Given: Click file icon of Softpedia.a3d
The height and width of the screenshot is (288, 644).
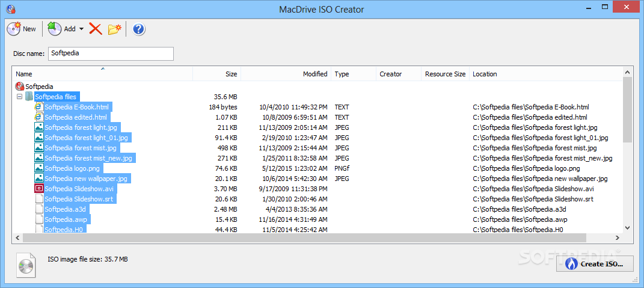Looking at the screenshot, I should click(39, 209).
